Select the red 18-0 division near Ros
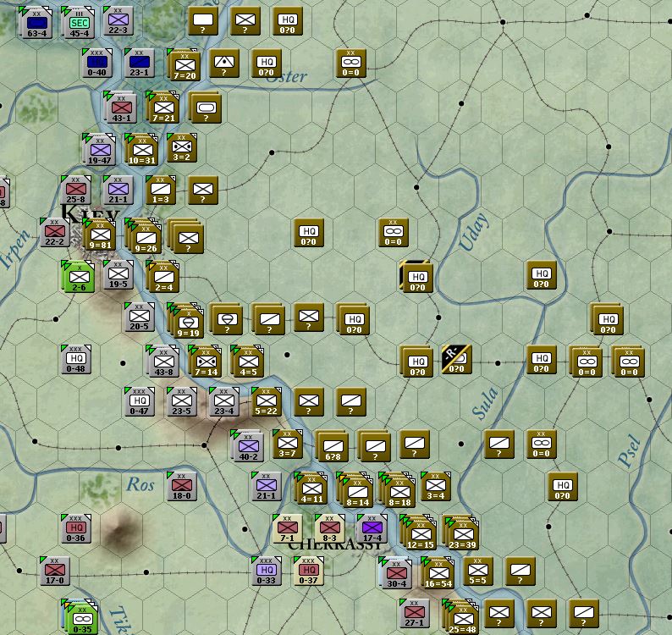672x635 pixels. point(182,486)
